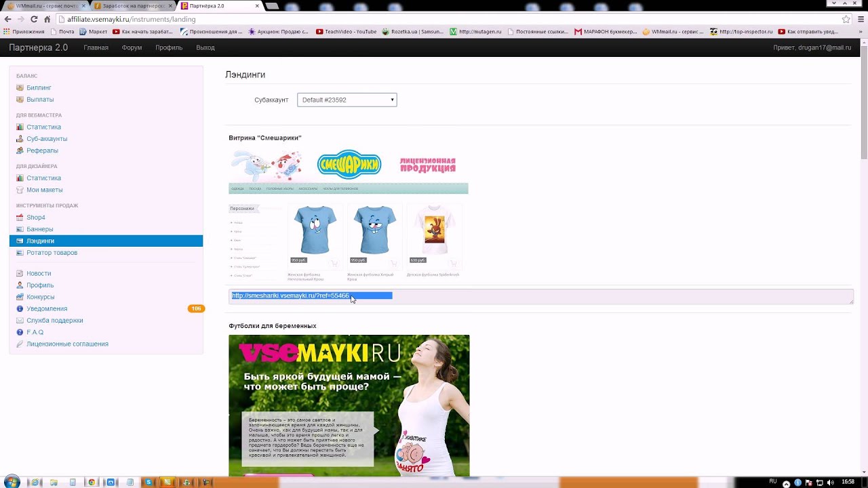
Task: Open Форум in top navigation
Action: (132, 48)
